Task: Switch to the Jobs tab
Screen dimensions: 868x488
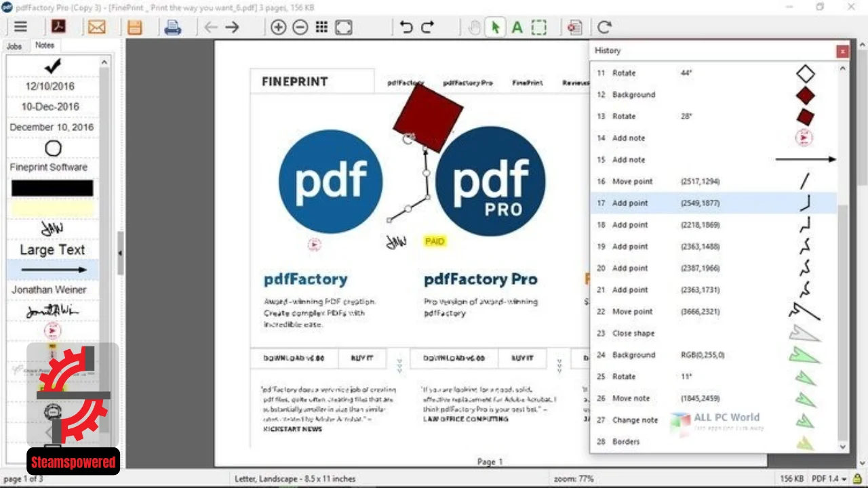Action: coord(14,46)
